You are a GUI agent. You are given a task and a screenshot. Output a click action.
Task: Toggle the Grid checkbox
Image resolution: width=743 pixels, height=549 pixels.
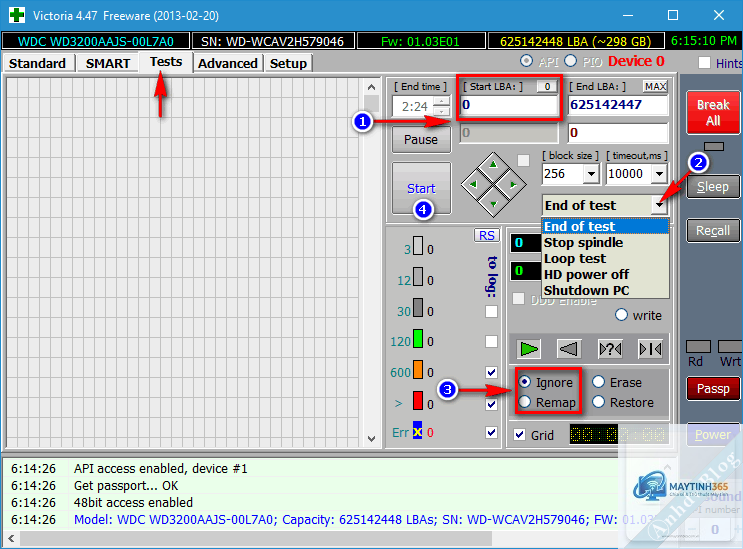pyautogui.click(x=520, y=435)
